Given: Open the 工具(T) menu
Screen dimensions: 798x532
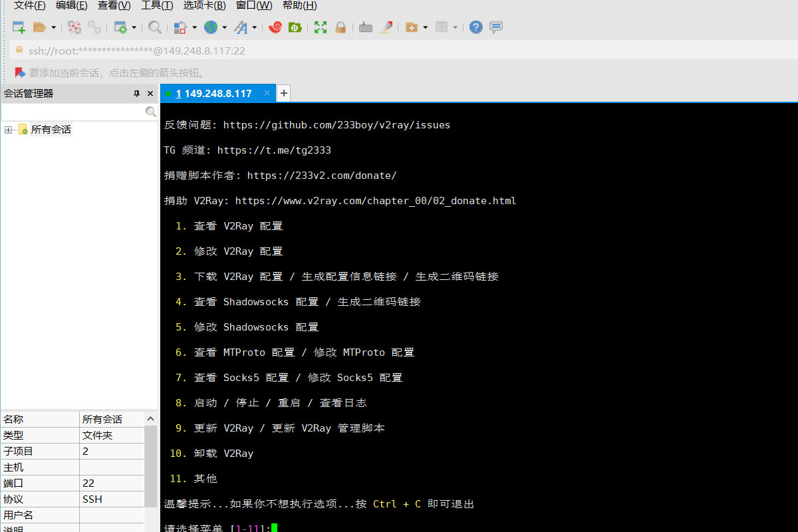Looking at the screenshot, I should [x=157, y=5].
